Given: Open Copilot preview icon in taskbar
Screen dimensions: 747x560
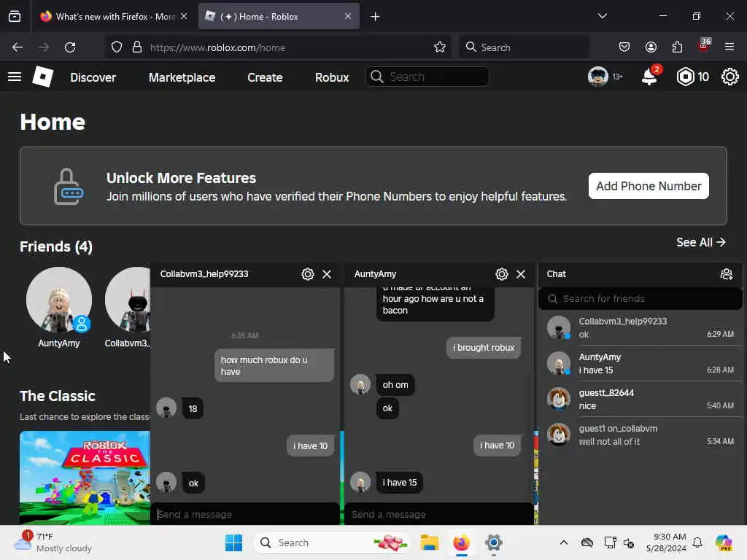Looking at the screenshot, I should click(x=724, y=542).
